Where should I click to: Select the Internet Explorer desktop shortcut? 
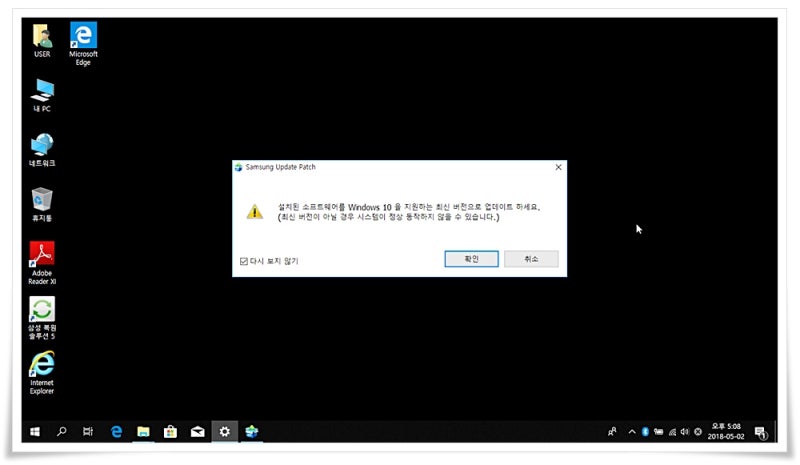point(42,373)
